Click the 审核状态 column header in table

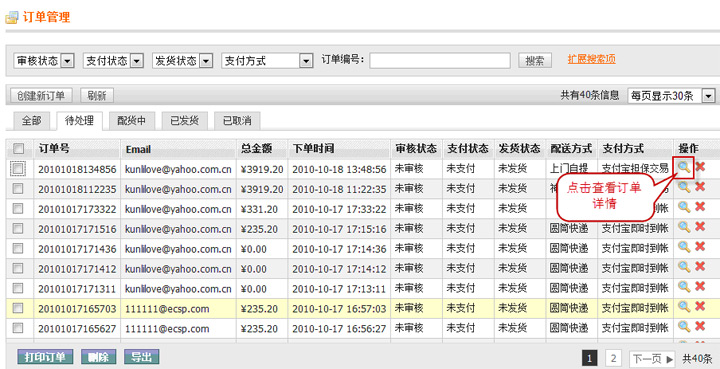click(416, 148)
